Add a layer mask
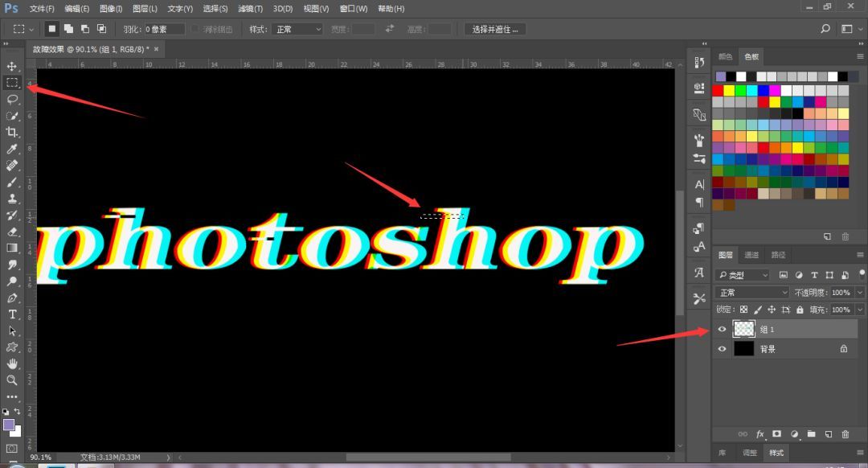 pyautogui.click(x=776, y=434)
